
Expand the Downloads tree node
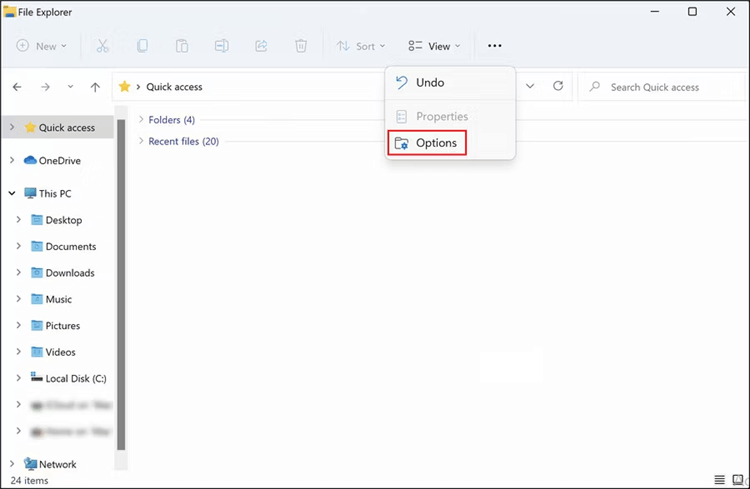coord(19,272)
